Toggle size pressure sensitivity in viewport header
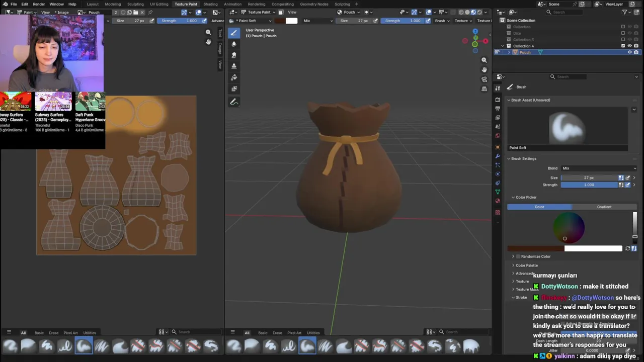 click(x=375, y=21)
